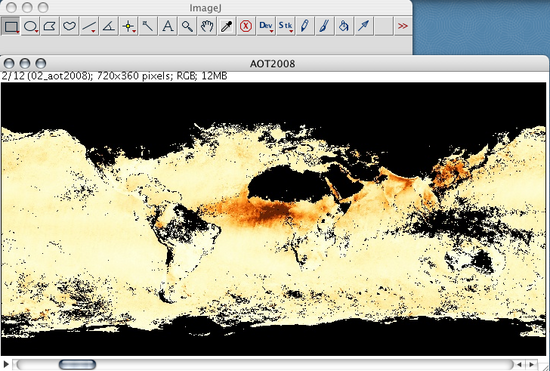Choose the Polygon selection tool
The height and width of the screenshot is (371, 550).
pos(50,26)
